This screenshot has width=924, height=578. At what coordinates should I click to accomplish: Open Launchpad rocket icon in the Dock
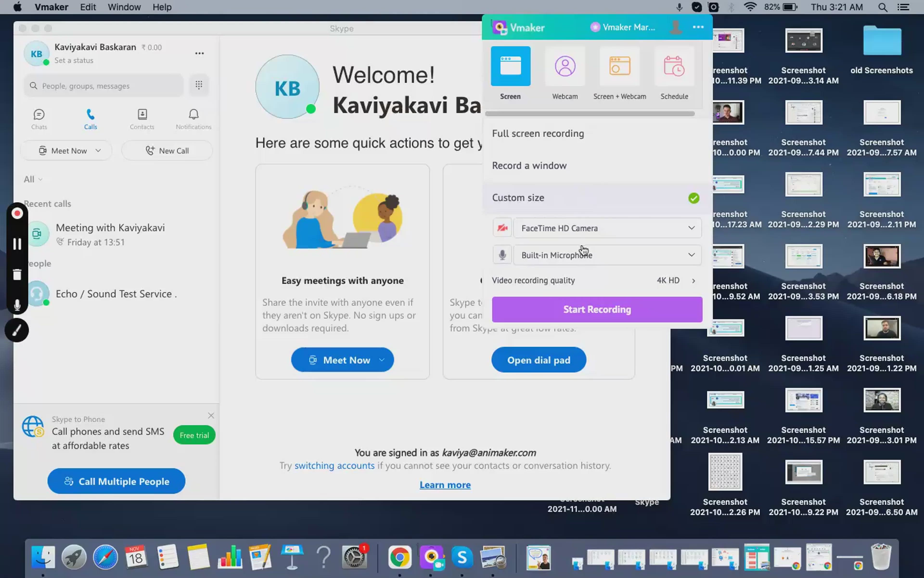click(74, 557)
